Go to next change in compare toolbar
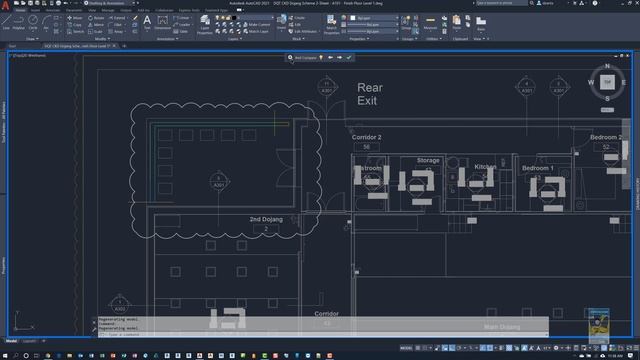The width and height of the screenshot is (640, 360). pyautogui.click(x=340, y=58)
